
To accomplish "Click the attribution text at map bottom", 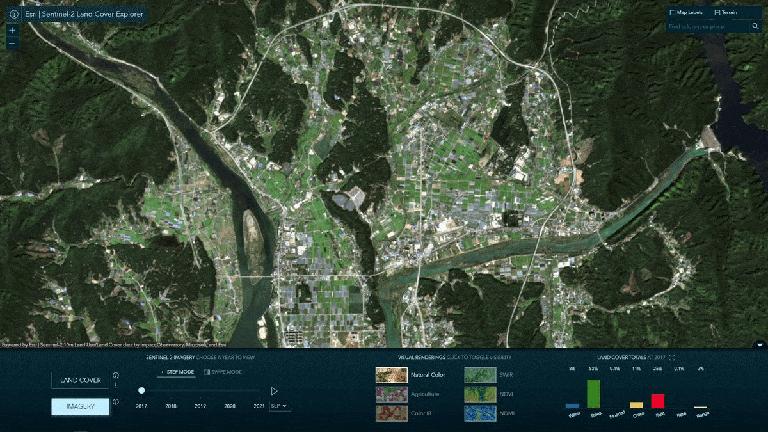I will (114, 345).
